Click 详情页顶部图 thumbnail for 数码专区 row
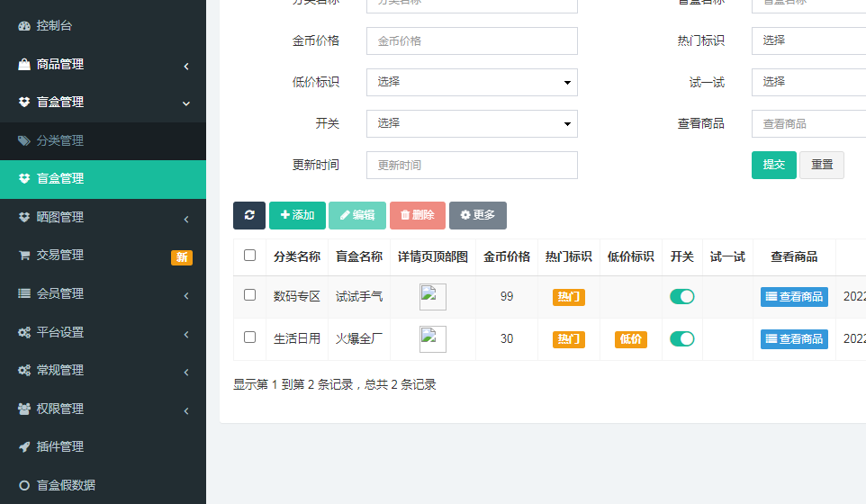The width and height of the screenshot is (866, 504). click(x=432, y=297)
